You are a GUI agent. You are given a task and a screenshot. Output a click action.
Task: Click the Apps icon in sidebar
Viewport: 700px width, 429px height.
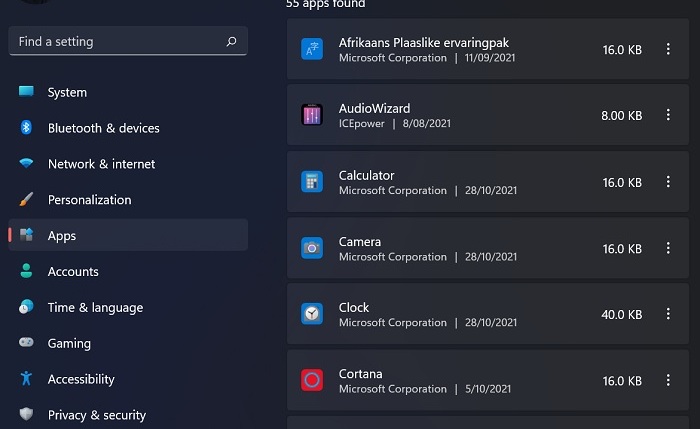[x=26, y=235]
